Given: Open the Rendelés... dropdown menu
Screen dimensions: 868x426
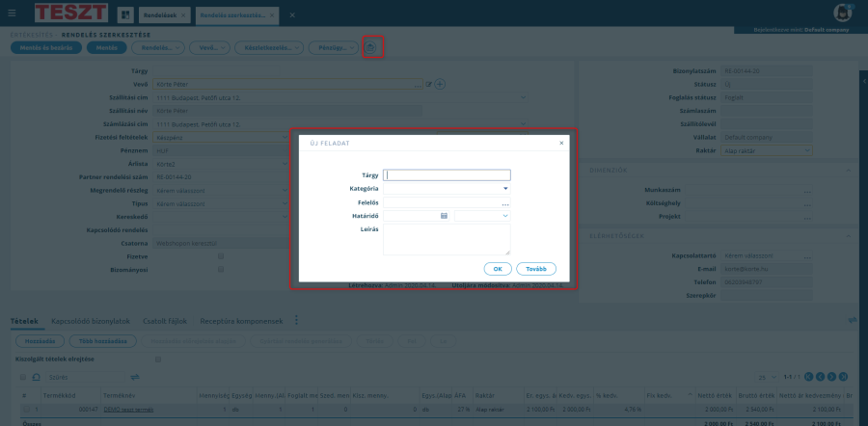Looking at the screenshot, I should (158, 48).
